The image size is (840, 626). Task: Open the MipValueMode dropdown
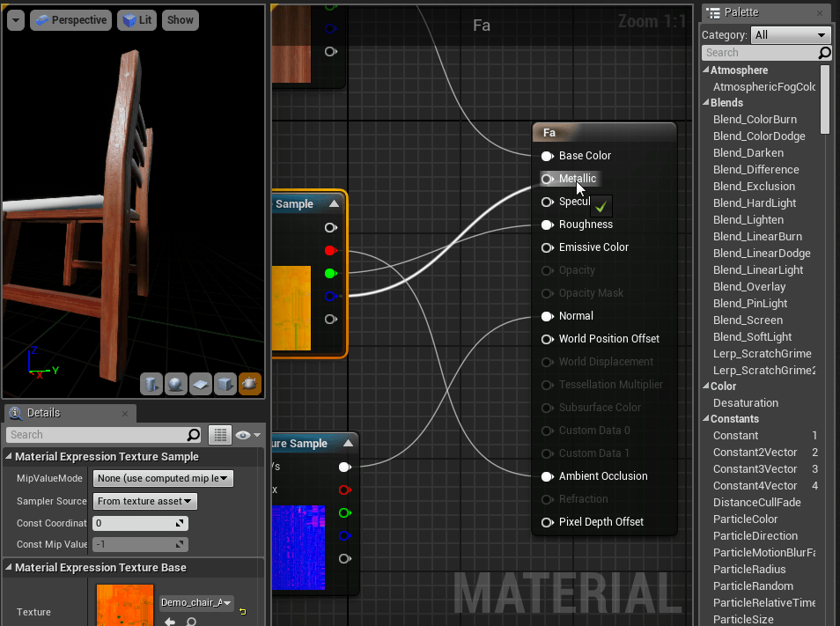[163, 479]
